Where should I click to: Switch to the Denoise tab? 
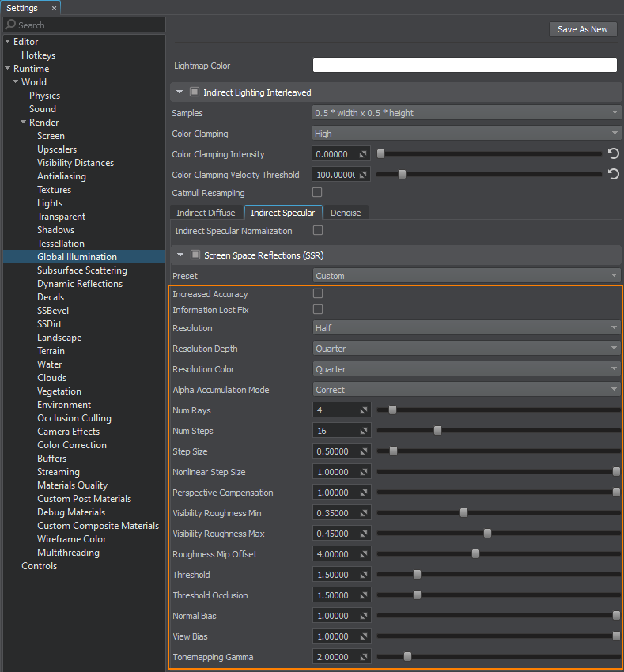(x=345, y=213)
